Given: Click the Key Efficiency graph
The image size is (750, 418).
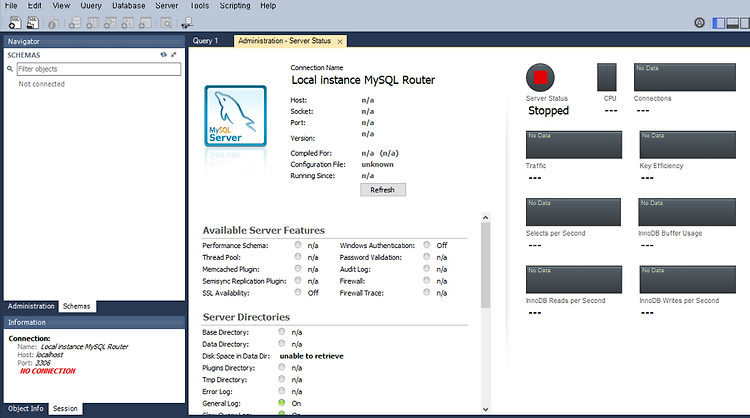Looking at the screenshot, I should [x=687, y=144].
